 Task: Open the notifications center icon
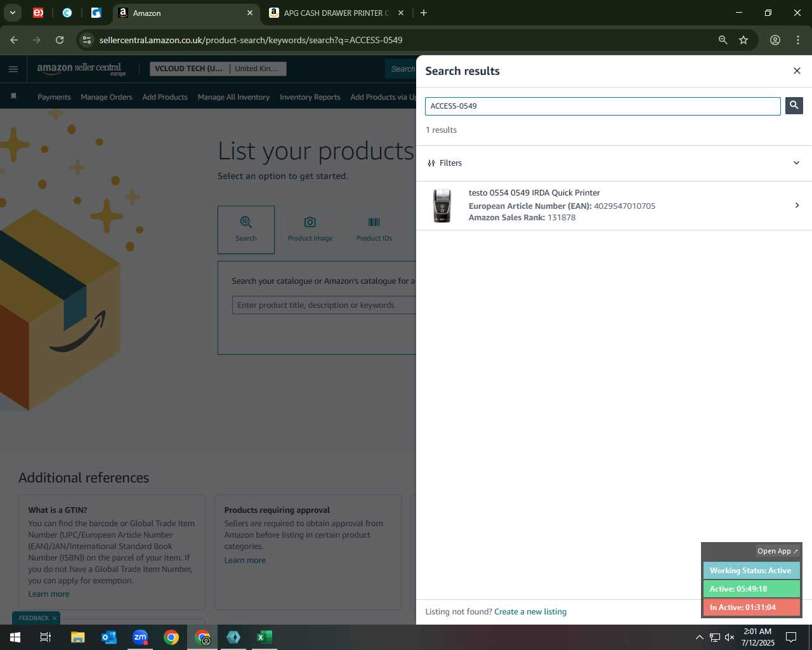pos(791,637)
